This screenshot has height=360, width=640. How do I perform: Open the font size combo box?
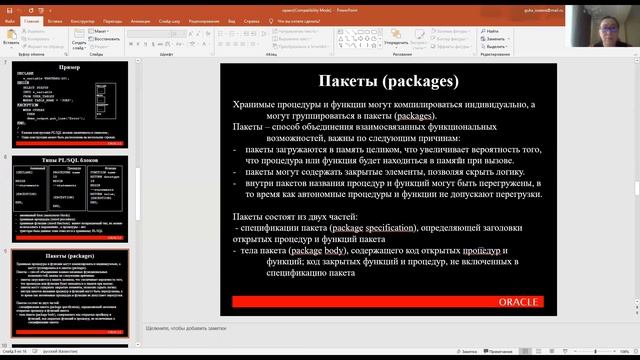click(x=179, y=34)
